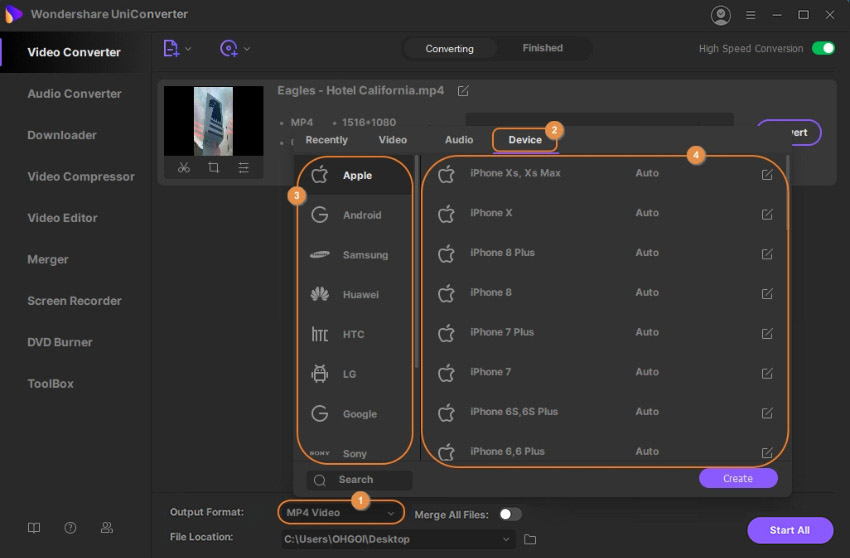
Task: Open user guide book icon at bottom left
Action: click(34, 528)
